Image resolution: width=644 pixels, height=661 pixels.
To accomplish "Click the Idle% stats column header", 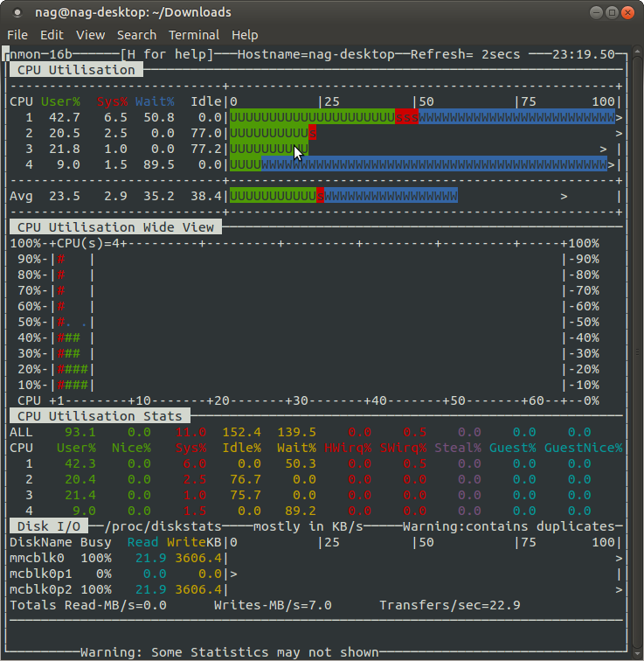I will click(x=242, y=449).
